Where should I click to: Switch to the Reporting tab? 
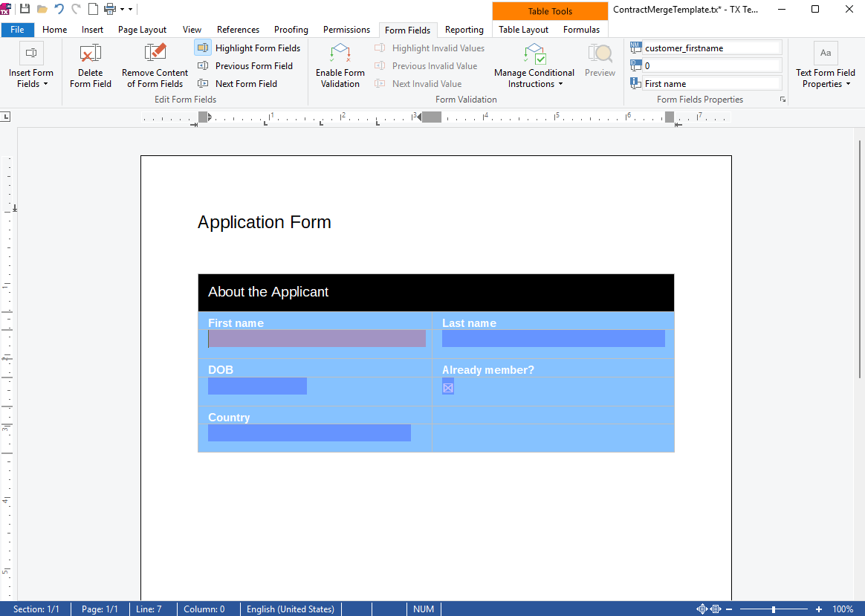coord(464,30)
